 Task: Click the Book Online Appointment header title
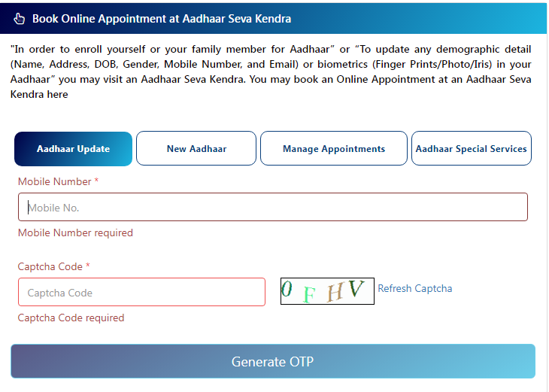click(x=162, y=18)
